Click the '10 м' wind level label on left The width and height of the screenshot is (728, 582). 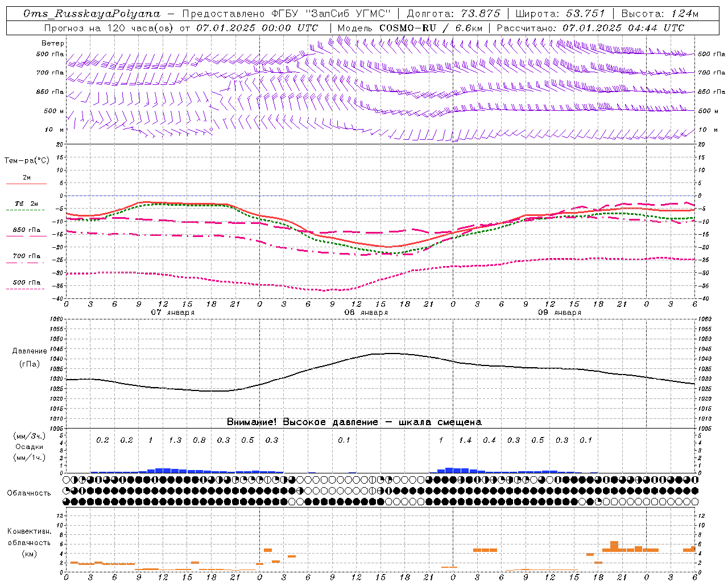click(55, 130)
